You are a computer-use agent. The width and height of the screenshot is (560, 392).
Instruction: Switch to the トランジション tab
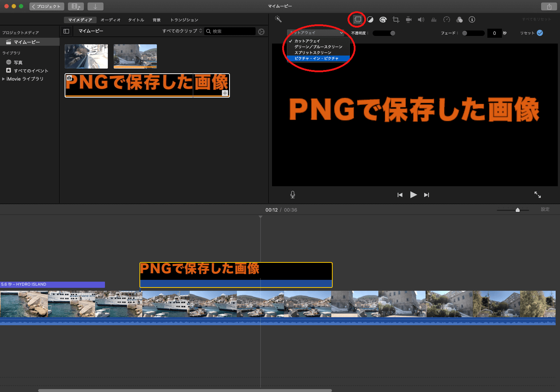click(184, 20)
